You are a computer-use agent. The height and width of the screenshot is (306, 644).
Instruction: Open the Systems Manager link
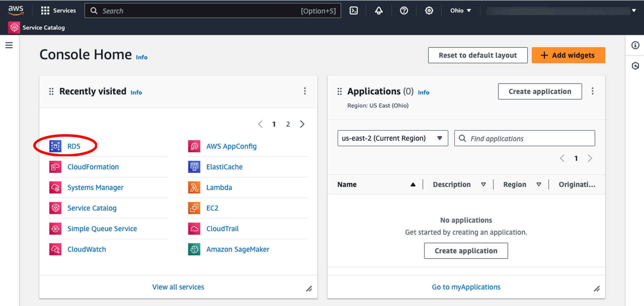click(x=95, y=188)
